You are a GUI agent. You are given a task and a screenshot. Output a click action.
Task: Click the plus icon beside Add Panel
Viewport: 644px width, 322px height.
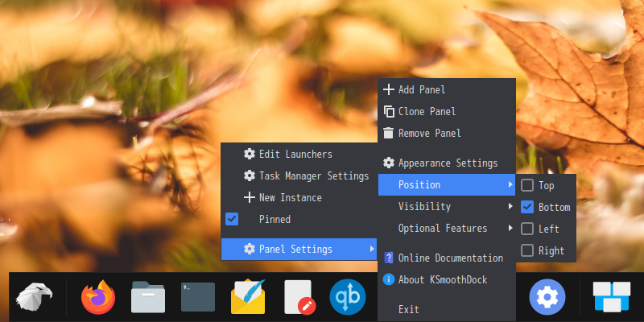tap(389, 89)
